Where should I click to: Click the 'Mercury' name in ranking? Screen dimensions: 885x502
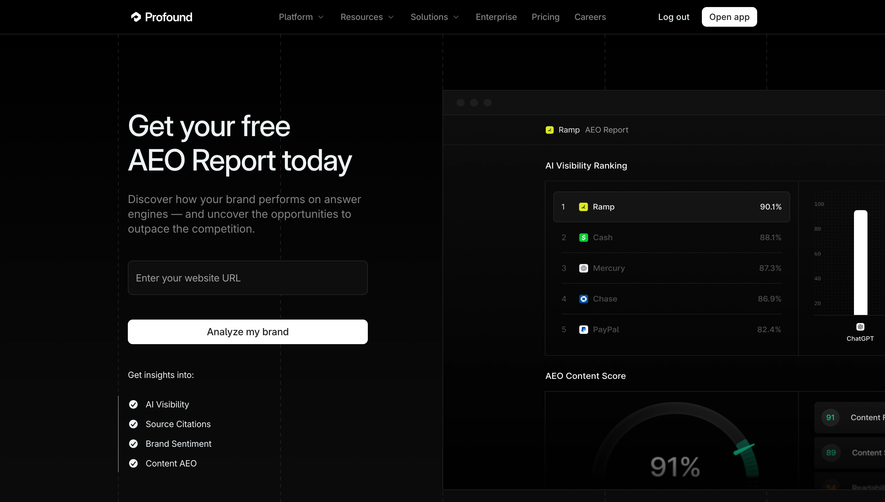pyautogui.click(x=608, y=268)
